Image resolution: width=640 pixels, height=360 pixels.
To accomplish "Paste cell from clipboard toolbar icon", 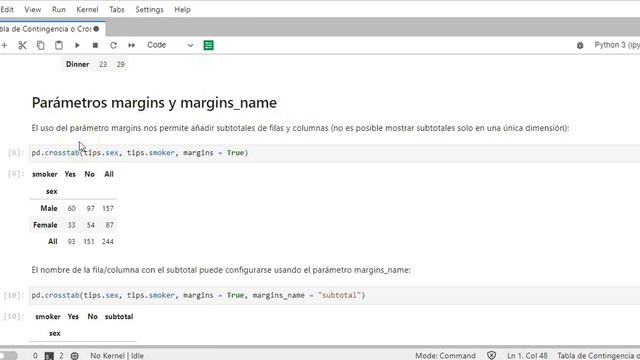I will 59,45.
